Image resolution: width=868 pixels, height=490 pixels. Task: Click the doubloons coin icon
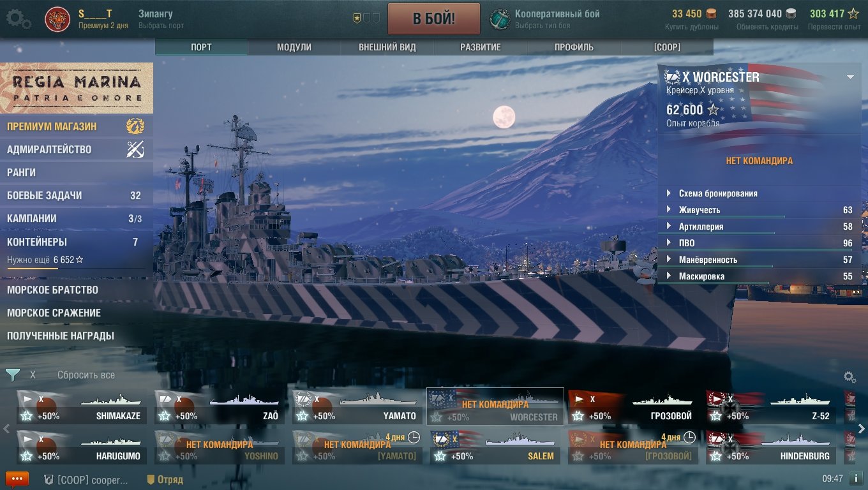click(x=712, y=13)
